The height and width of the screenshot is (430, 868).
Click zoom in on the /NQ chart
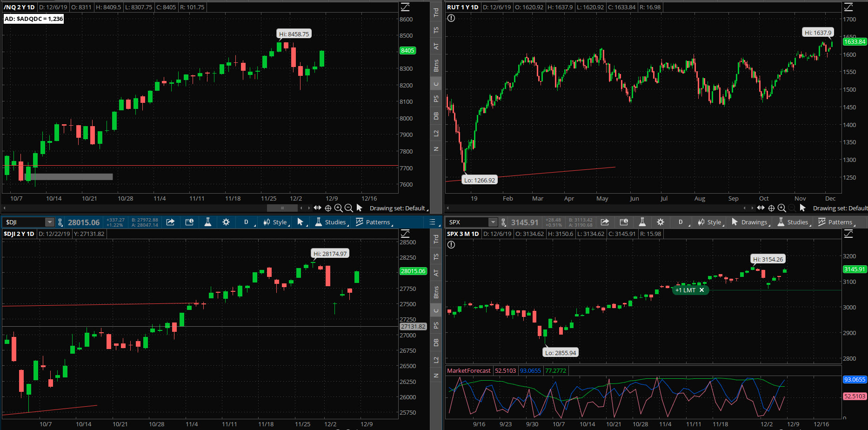[338, 208]
